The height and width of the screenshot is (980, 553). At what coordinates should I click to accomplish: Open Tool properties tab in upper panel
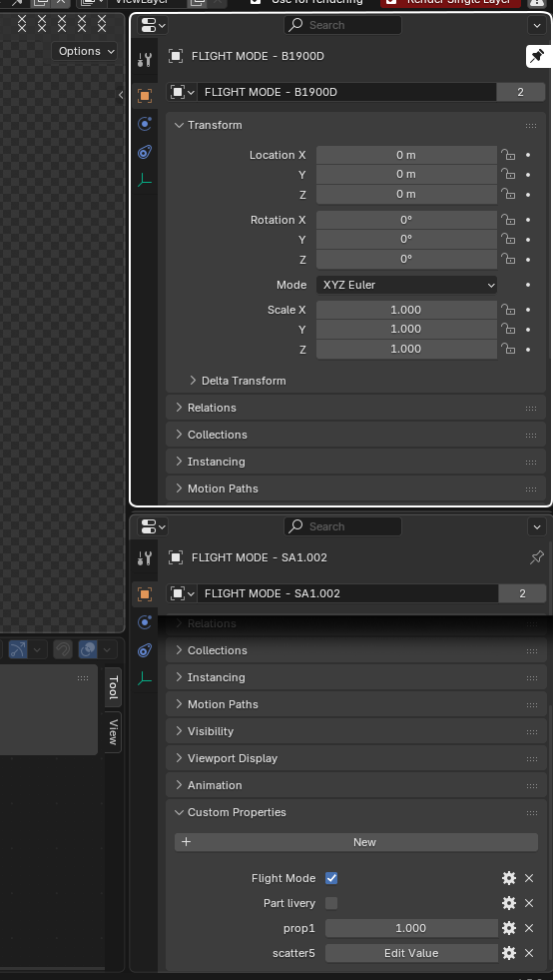145,60
